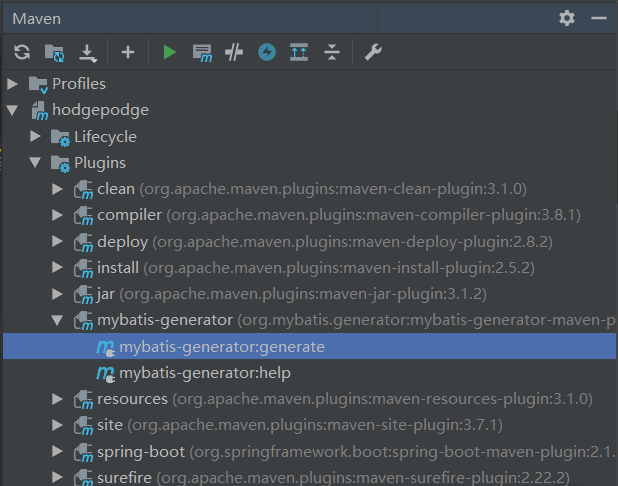618x486 pixels.
Task: Click mybatis-generator:generate goal icon
Action: [x=106, y=348]
